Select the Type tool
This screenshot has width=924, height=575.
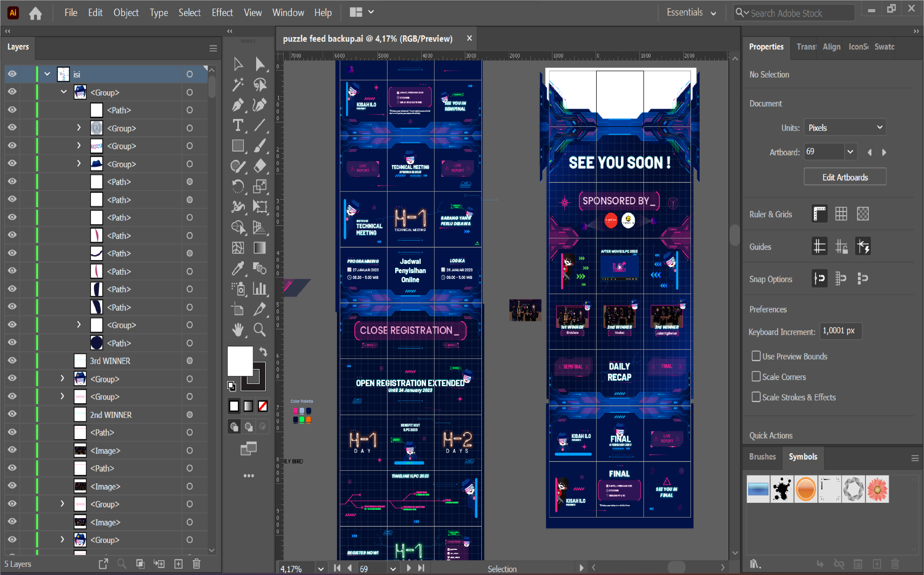point(238,126)
